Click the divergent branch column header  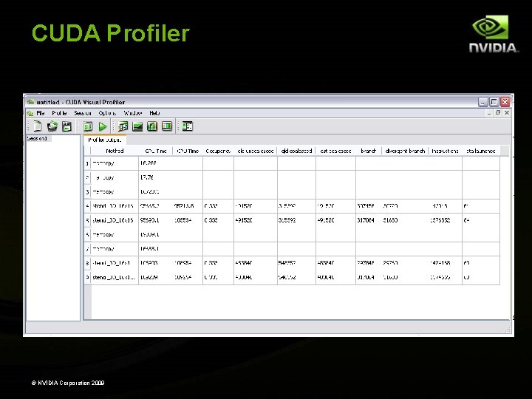(405, 151)
